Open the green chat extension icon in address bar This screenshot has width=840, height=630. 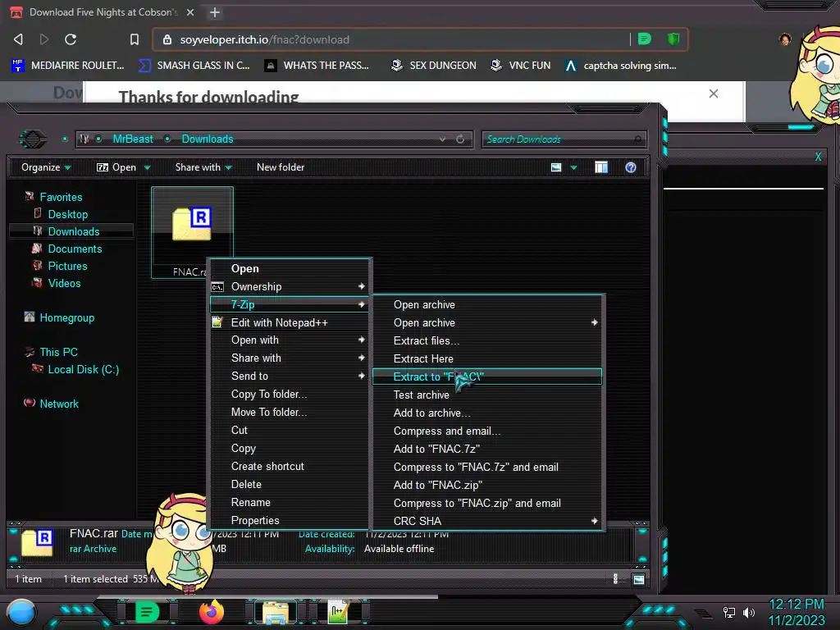point(645,39)
